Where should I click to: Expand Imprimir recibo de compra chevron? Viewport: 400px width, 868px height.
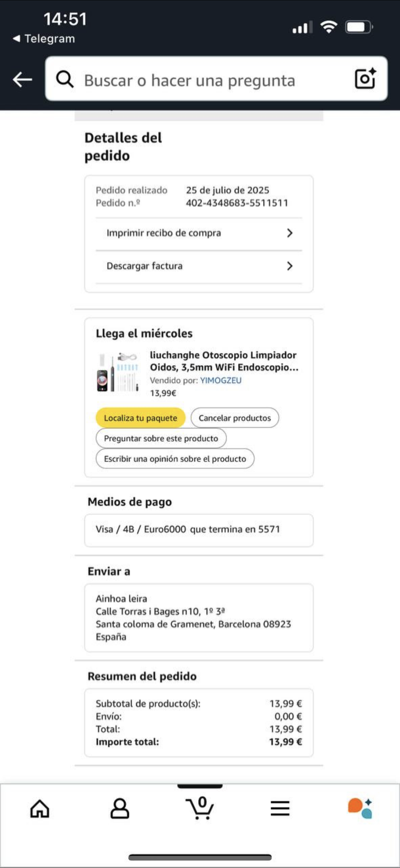coord(290,233)
